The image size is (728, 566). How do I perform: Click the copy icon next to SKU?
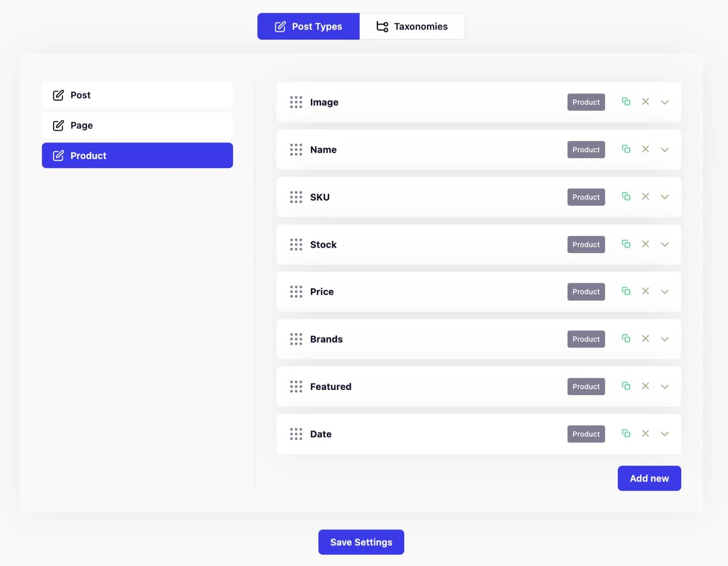coord(626,196)
